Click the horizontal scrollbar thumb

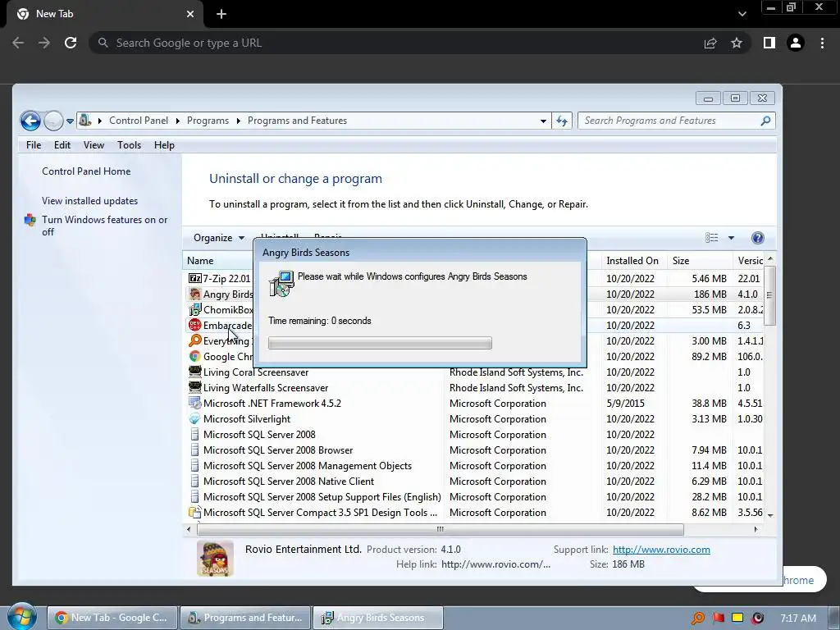[440, 529]
